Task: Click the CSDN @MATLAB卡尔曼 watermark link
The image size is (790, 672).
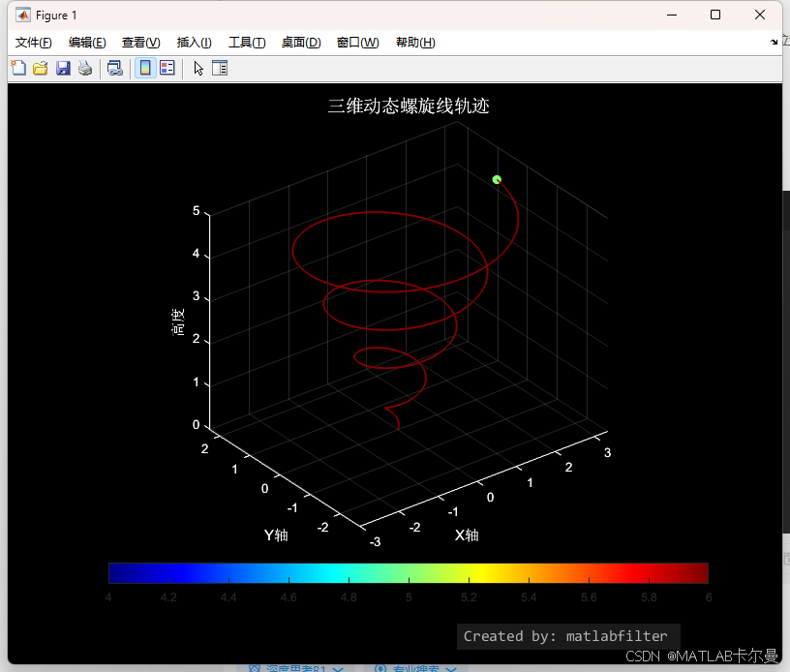Action: pos(704,656)
